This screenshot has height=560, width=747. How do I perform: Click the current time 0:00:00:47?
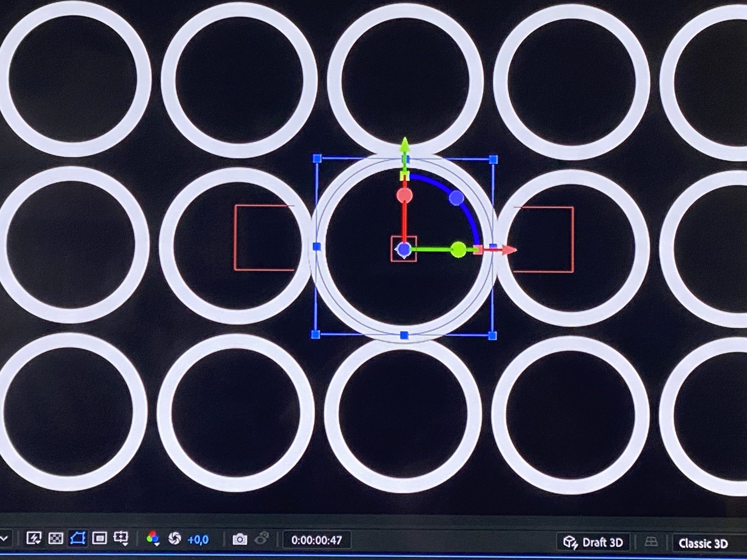click(316, 540)
